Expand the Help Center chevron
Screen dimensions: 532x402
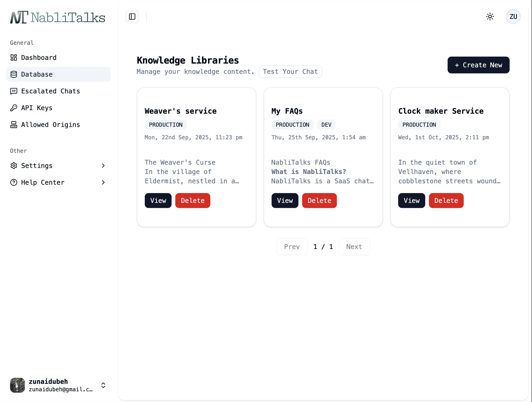tap(103, 182)
